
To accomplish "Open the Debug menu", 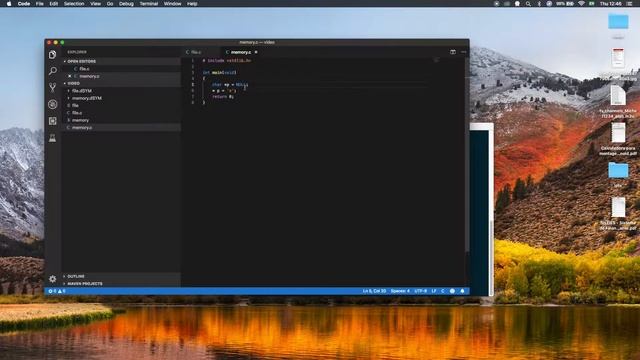I will 126,4.
